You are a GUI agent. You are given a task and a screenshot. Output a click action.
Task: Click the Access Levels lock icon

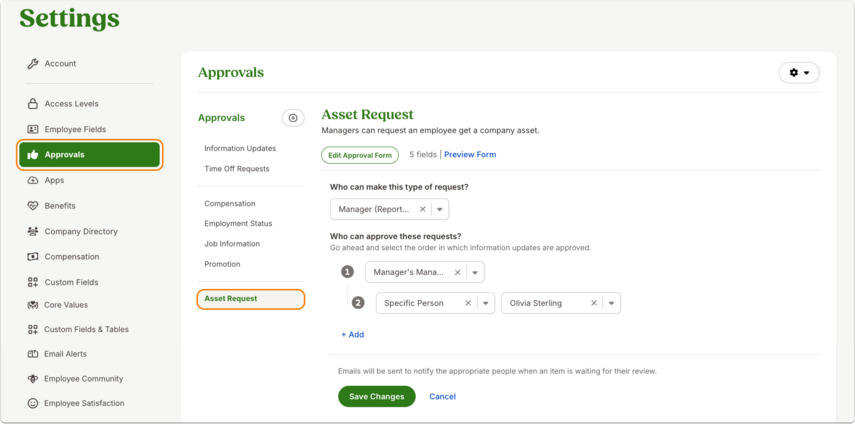click(x=32, y=104)
